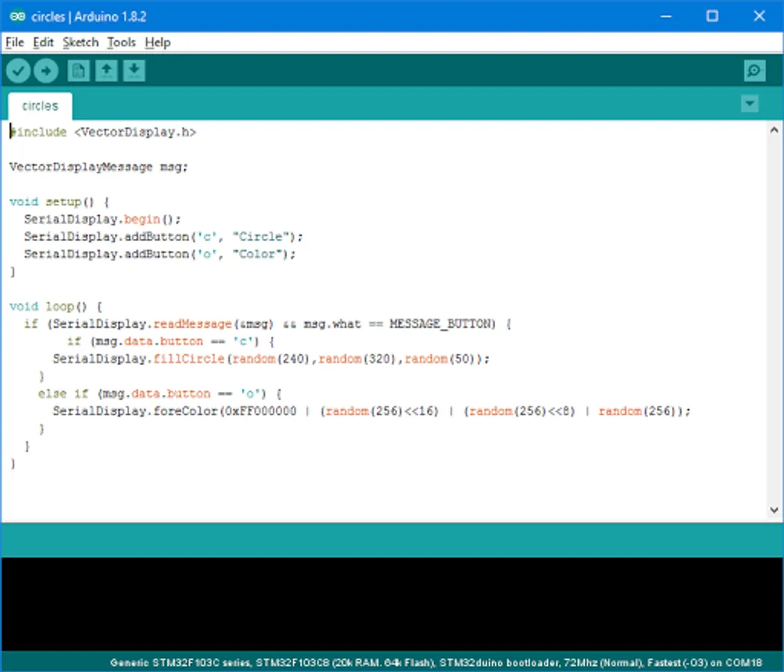Open the Help menu

pos(158,43)
